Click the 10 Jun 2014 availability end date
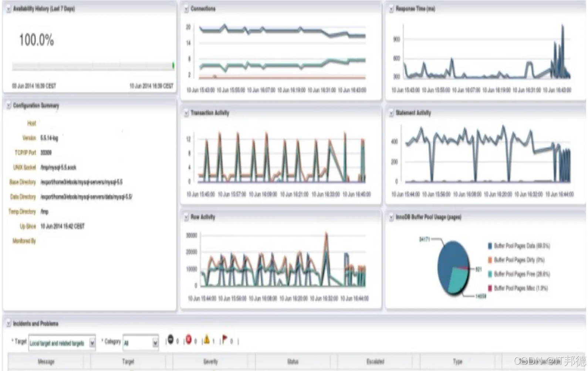The width and height of the screenshot is (588, 371). point(151,86)
